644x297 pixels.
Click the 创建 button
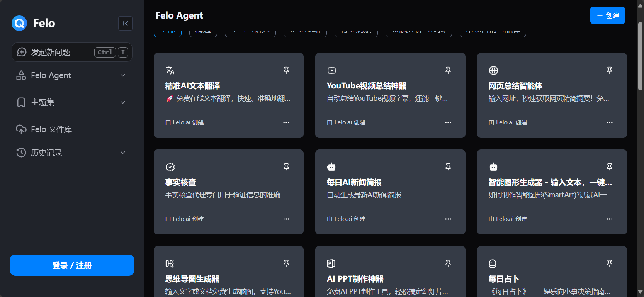click(x=608, y=15)
